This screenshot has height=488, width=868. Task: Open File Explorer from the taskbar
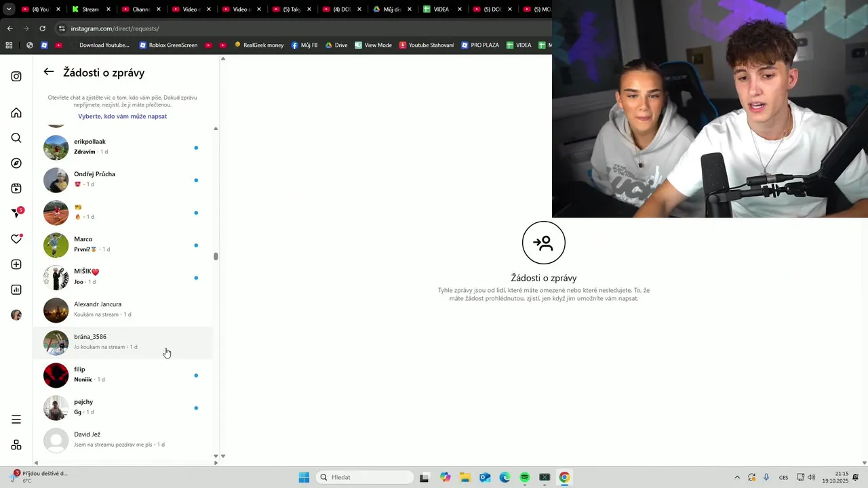coord(465,477)
